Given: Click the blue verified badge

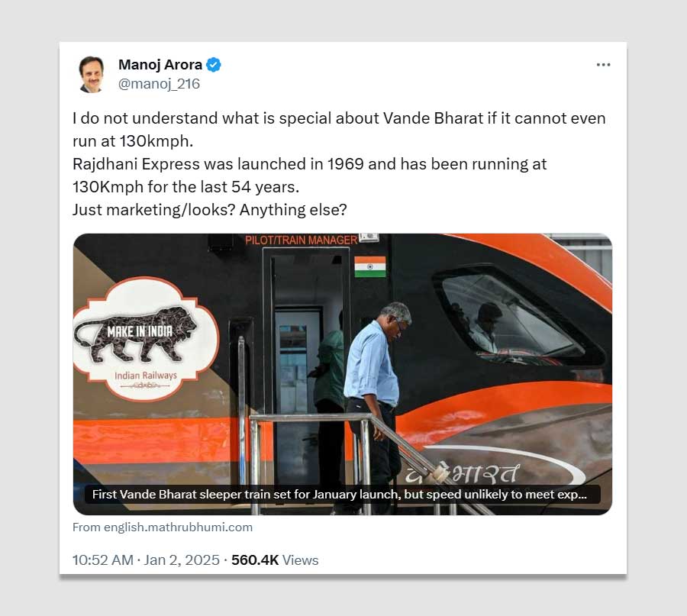Looking at the screenshot, I should (214, 65).
